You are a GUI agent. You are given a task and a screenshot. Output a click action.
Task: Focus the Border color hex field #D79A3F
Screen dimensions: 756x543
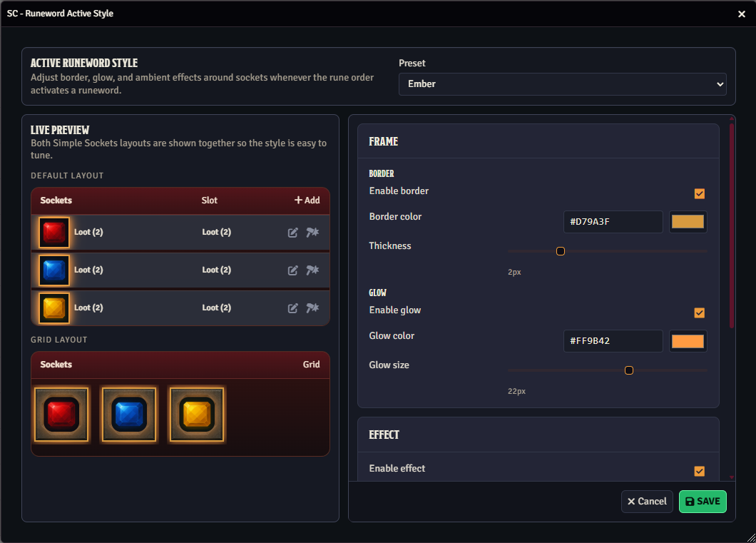[x=613, y=222]
